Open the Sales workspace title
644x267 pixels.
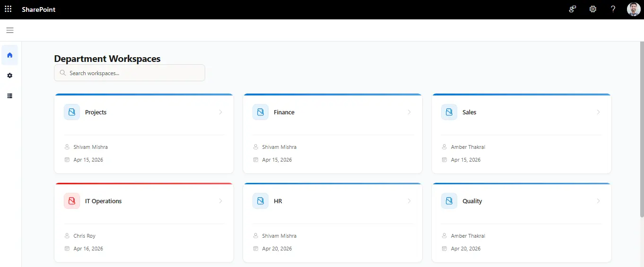click(470, 112)
